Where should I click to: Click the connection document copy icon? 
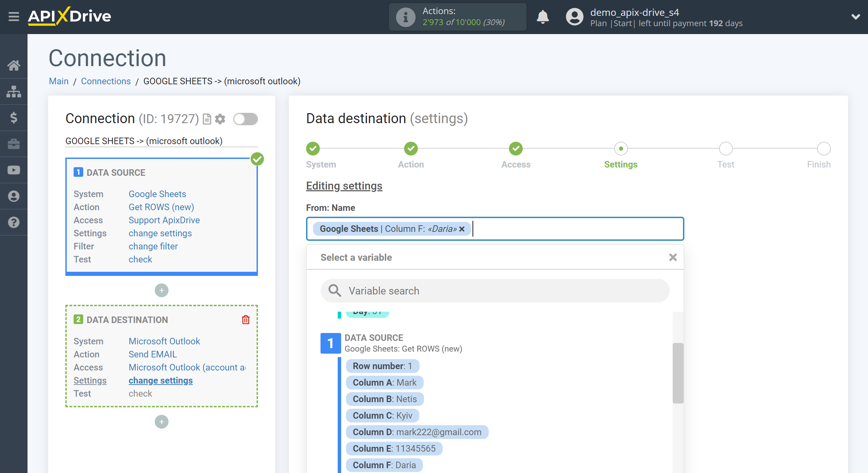pyautogui.click(x=207, y=119)
